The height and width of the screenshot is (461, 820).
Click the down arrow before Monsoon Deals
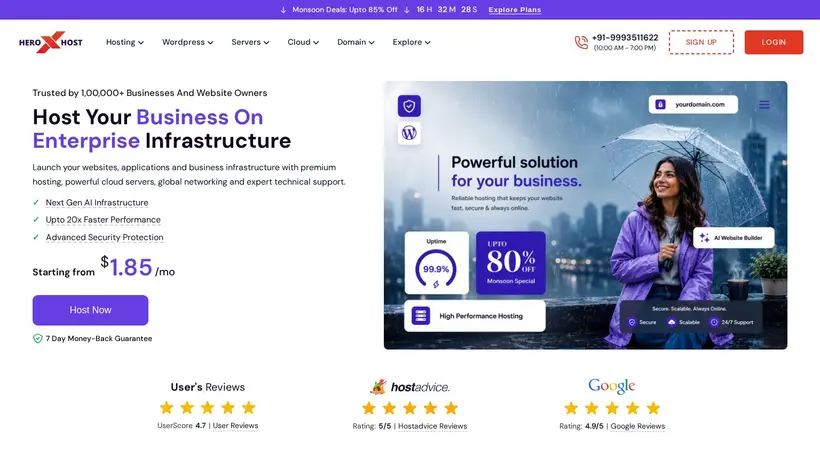tap(283, 10)
